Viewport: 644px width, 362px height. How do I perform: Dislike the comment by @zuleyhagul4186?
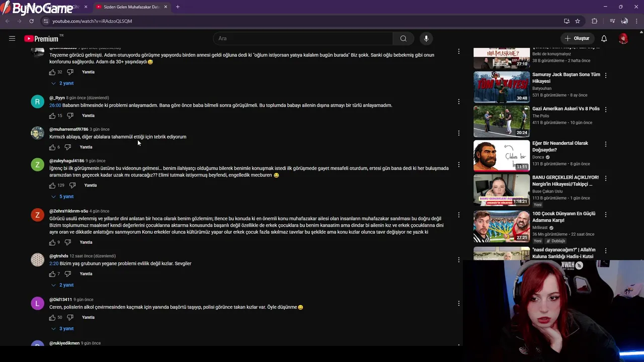click(x=72, y=186)
